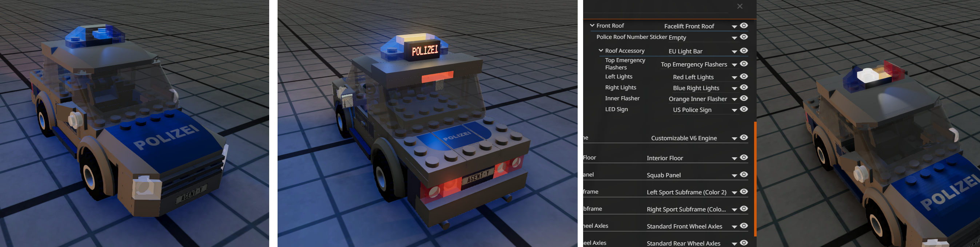Open the EU Light Bar dropdown
This screenshot has height=247, width=980.
(703, 51)
